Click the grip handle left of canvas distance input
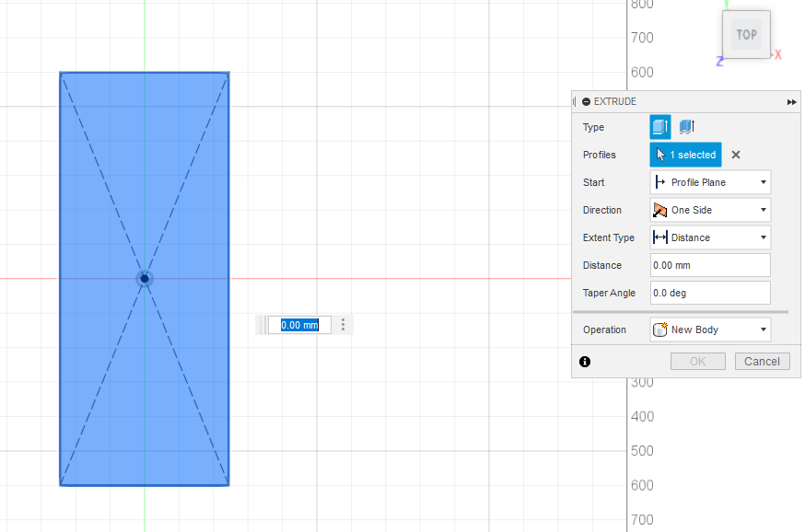Screen dimensions: 805x532 pos(262,325)
